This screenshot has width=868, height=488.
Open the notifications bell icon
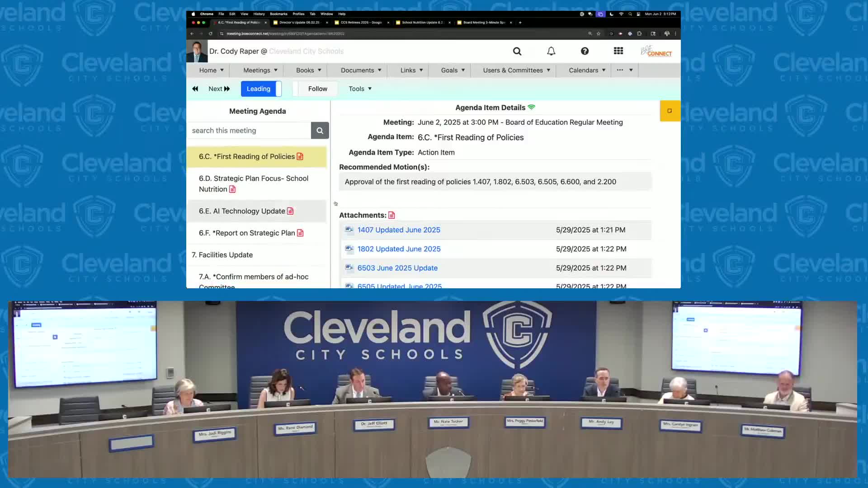[551, 52]
